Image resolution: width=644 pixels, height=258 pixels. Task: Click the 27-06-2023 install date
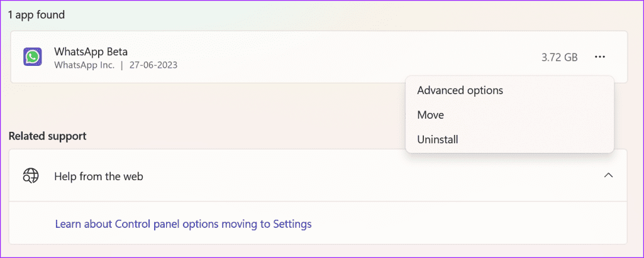click(153, 65)
